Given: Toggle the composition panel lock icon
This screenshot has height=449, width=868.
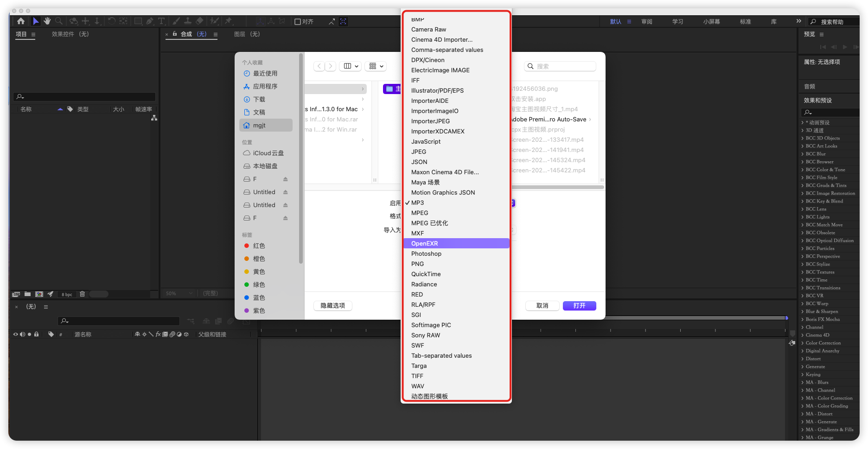Looking at the screenshot, I should (x=175, y=34).
